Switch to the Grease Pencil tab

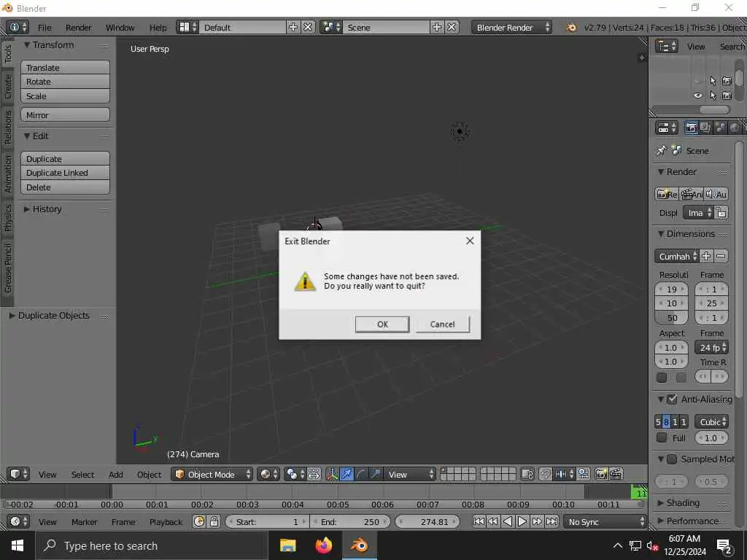pos(7,268)
